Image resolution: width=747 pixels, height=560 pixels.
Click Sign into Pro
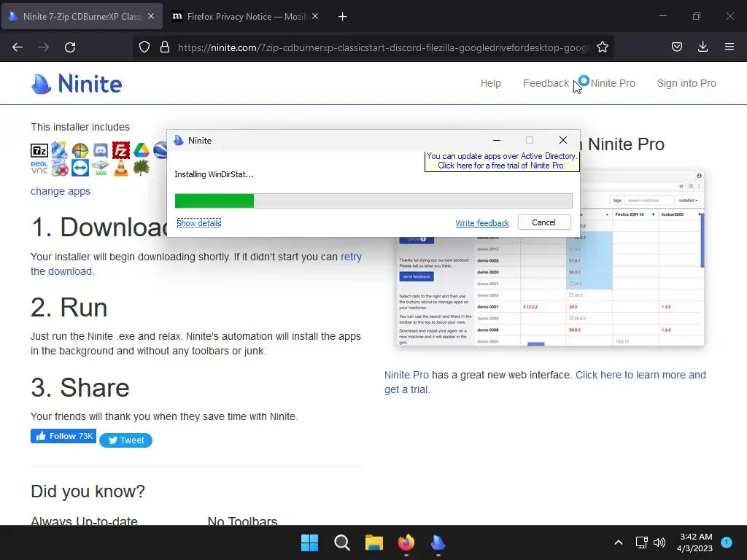(x=686, y=83)
